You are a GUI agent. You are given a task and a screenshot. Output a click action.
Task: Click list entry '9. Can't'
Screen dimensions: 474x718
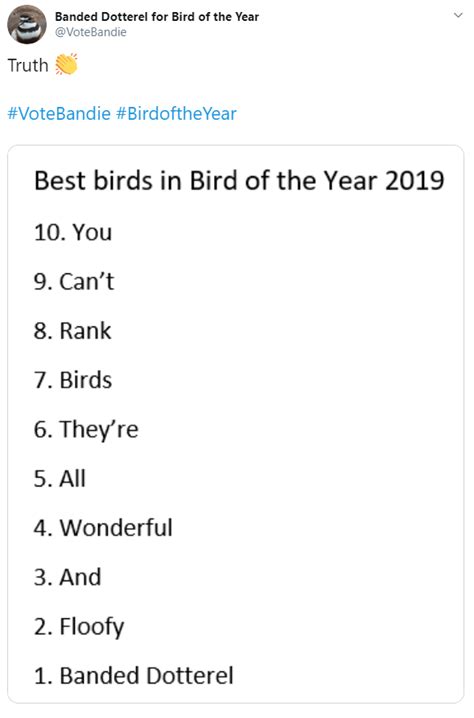(74, 281)
